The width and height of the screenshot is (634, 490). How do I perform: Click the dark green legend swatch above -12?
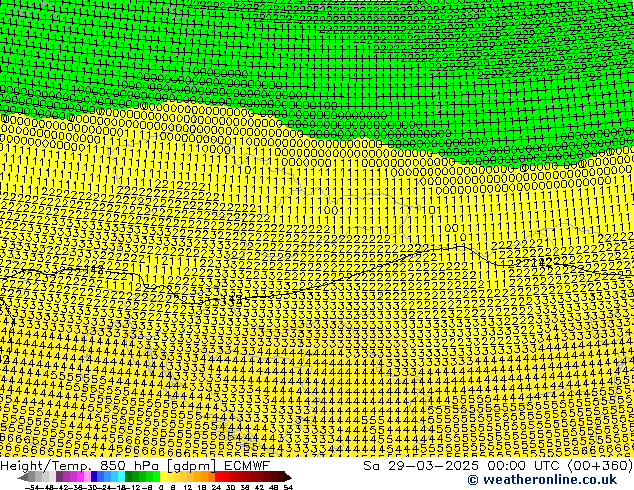(x=129, y=477)
